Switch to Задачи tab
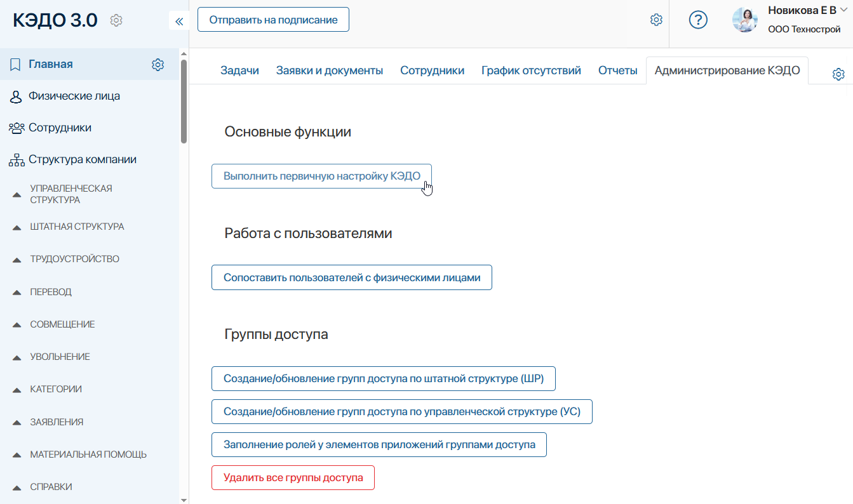This screenshot has width=853, height=504. point(239,70)
